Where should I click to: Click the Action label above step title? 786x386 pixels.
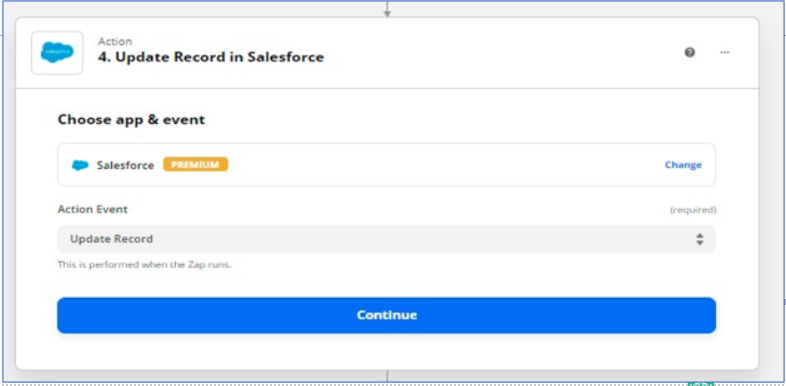pyautogui.click(x=115, y=41)
